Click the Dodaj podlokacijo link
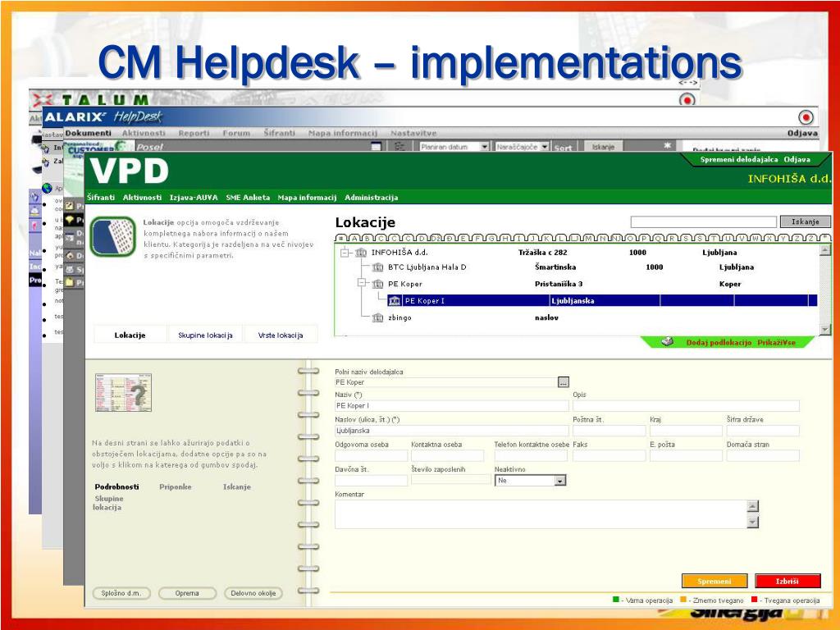Screen dimensions: 840x630 (719, 342)
